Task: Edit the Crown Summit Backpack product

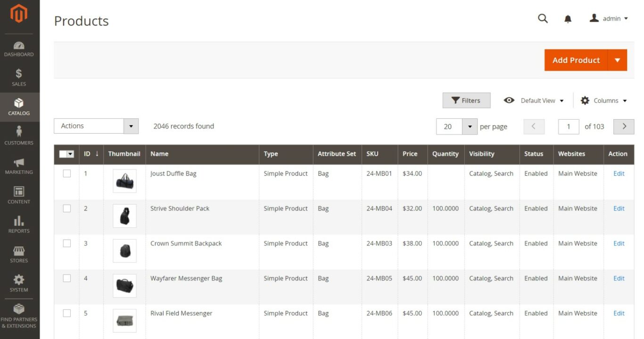Action: [x=619, y=243]
